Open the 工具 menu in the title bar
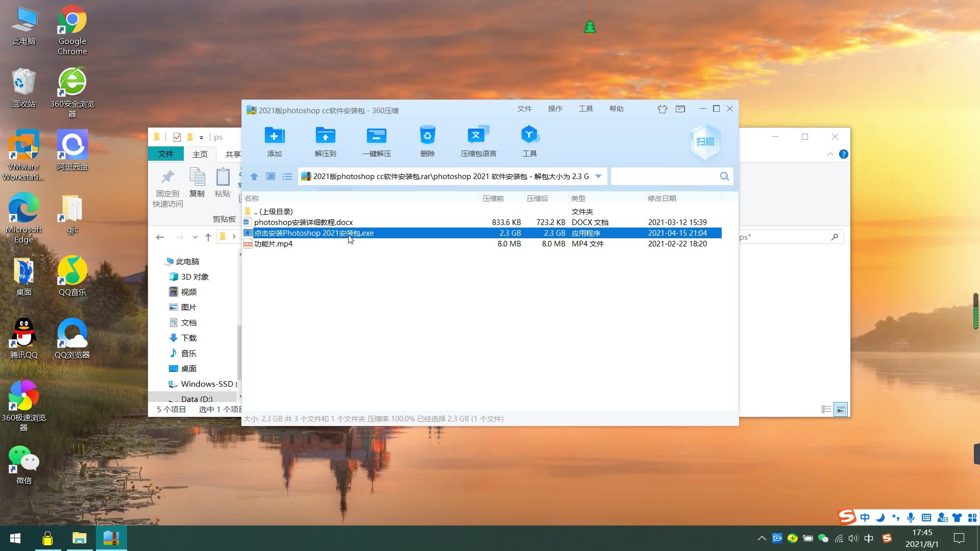Viewport: 980px width, 551px height. (585, 109)
